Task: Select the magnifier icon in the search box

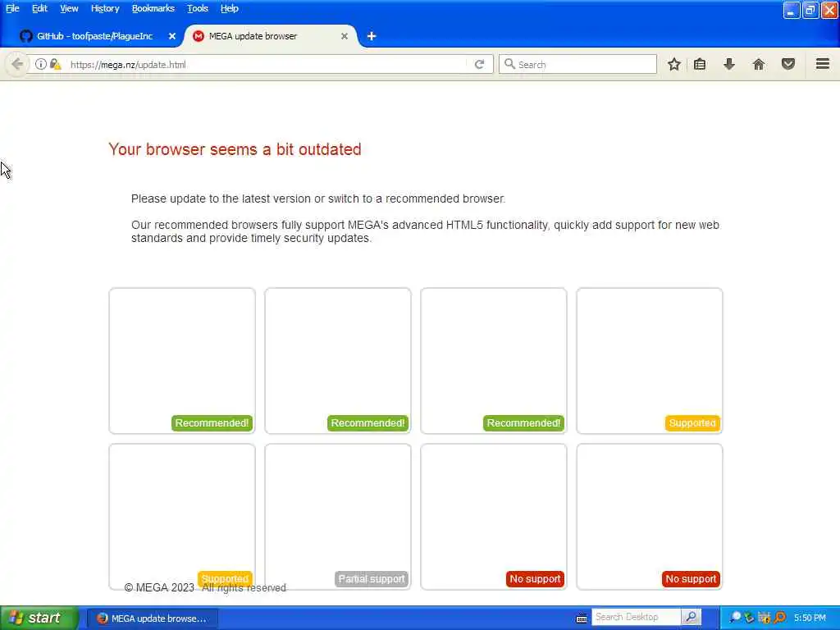Action: point(509,64)
